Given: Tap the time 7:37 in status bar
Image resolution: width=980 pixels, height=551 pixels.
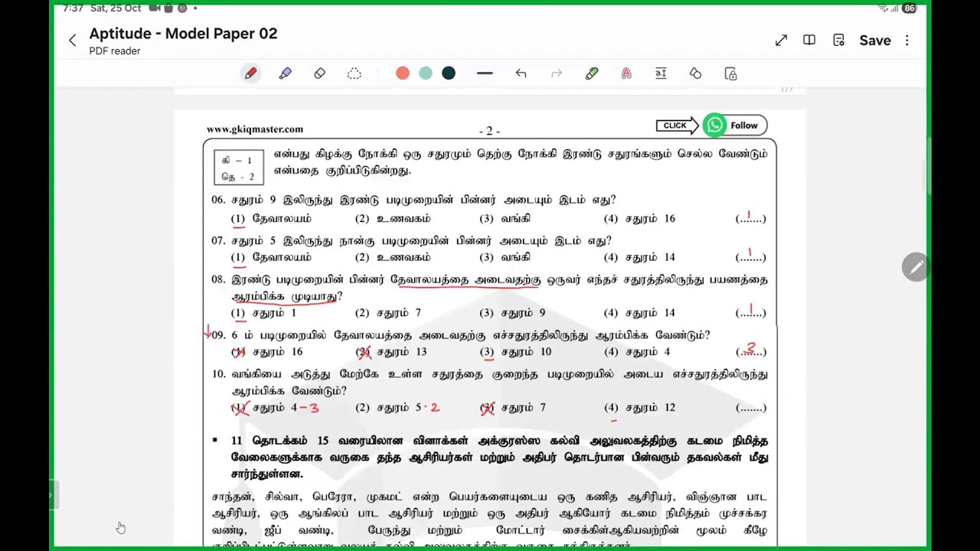Looking at the screenshot, I should pyautogui.click(x=73, y=8).
